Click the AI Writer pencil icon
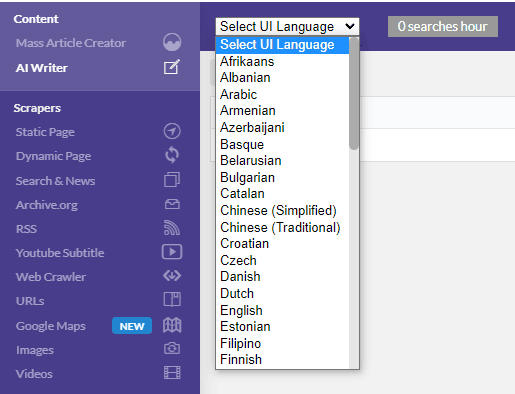This screenshot has width=515, height=394. point(172,67)
